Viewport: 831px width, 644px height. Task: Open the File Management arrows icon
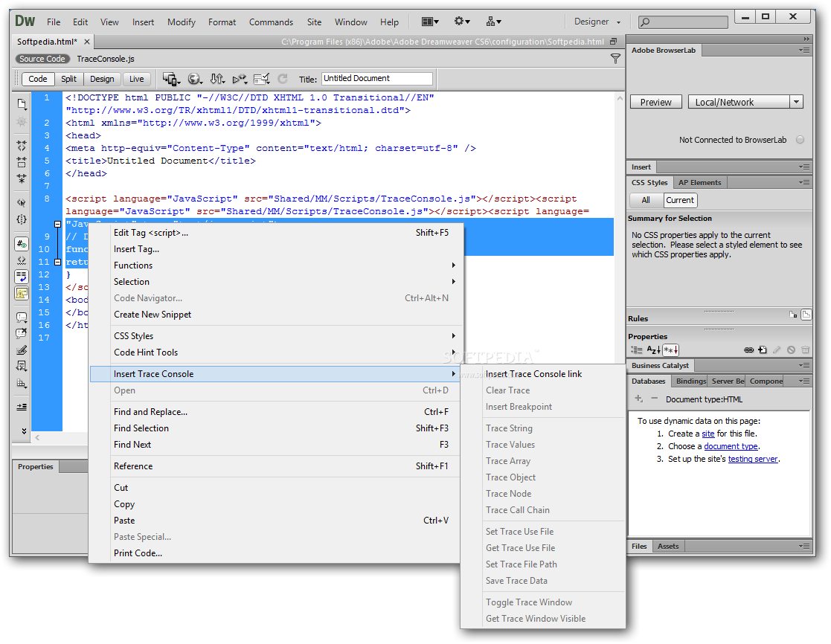click(217, 79)
